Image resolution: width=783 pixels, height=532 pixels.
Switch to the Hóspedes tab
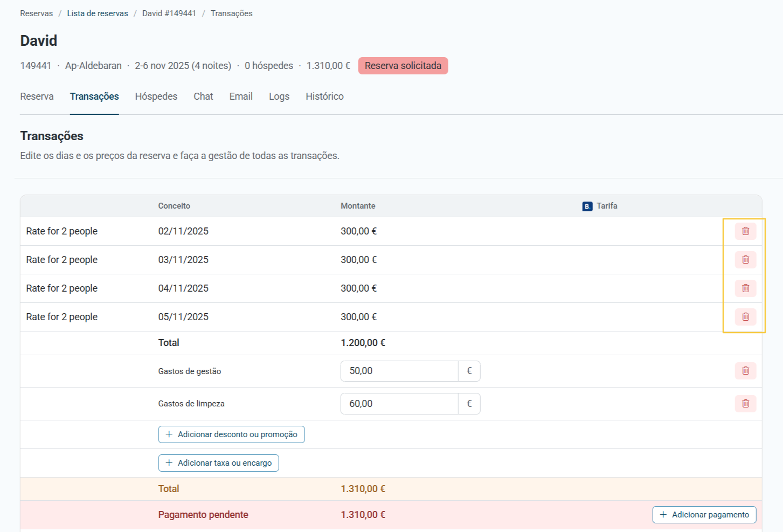pyautogui.click(x=156, y=96)
